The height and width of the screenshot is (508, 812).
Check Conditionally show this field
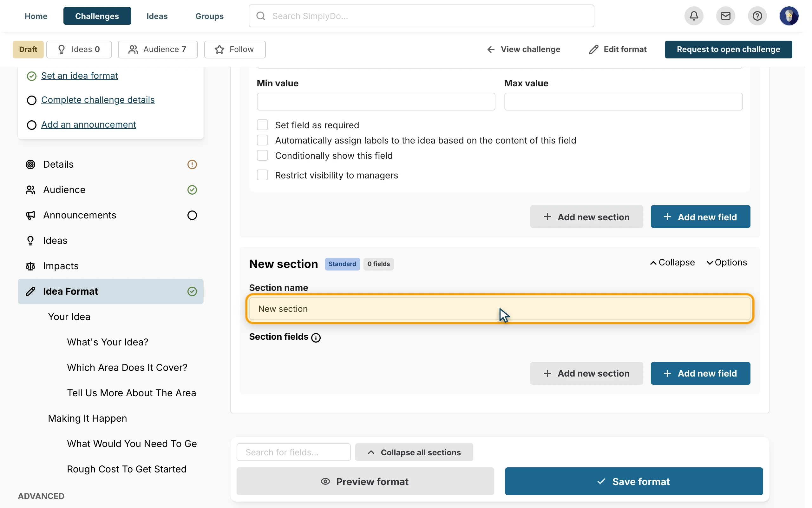pyautogui.click(x=262, y=155)
